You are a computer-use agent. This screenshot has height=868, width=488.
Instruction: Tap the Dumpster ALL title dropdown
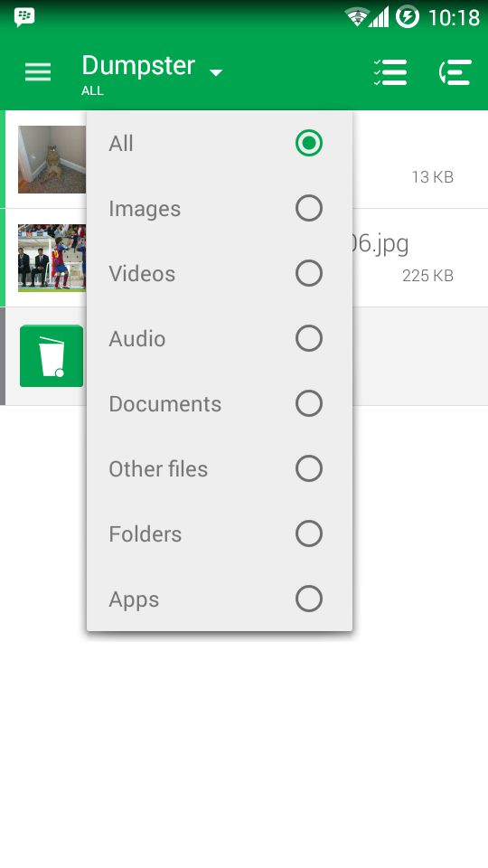click(x=152, y=75)
